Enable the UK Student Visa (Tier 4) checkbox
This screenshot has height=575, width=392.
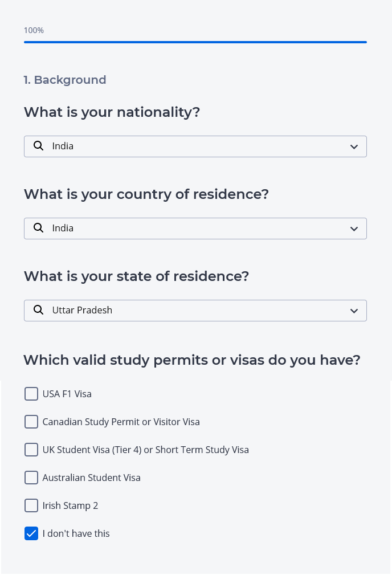[x=31, y=450]
